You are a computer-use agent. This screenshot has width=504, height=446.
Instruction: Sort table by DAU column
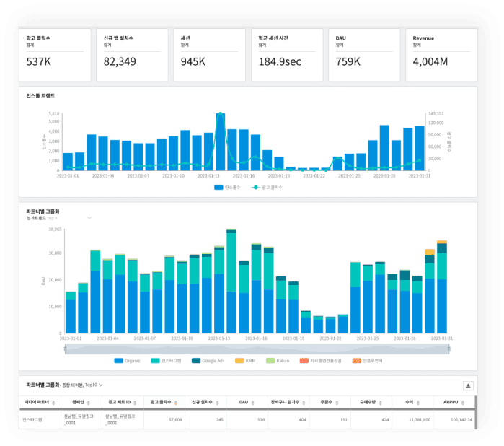pyautogui.click(x=252, y=403)
